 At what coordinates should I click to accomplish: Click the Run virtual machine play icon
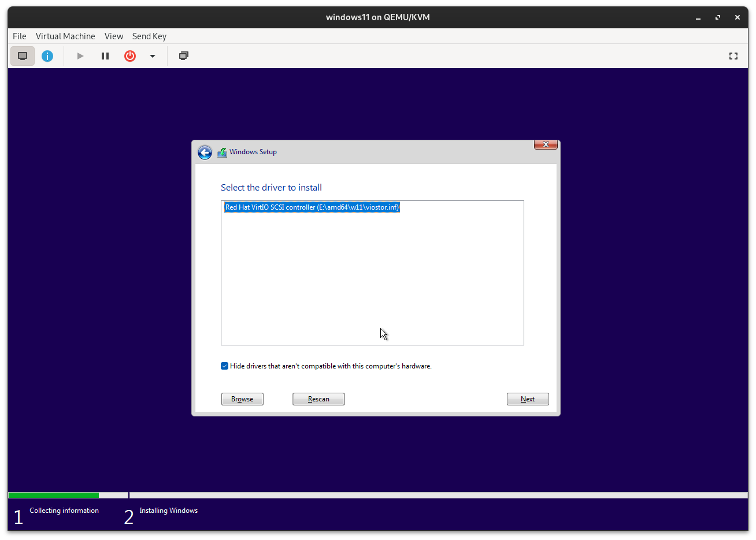click(x=80, y=56)
